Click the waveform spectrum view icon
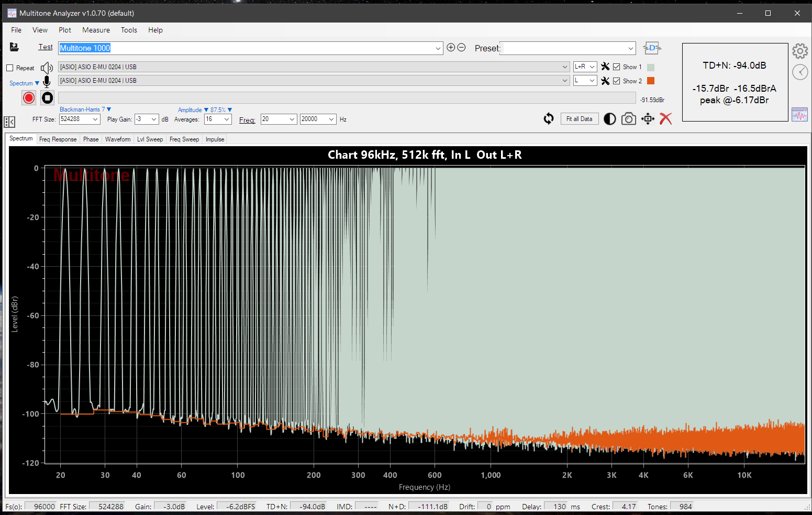 coord(799,114)
